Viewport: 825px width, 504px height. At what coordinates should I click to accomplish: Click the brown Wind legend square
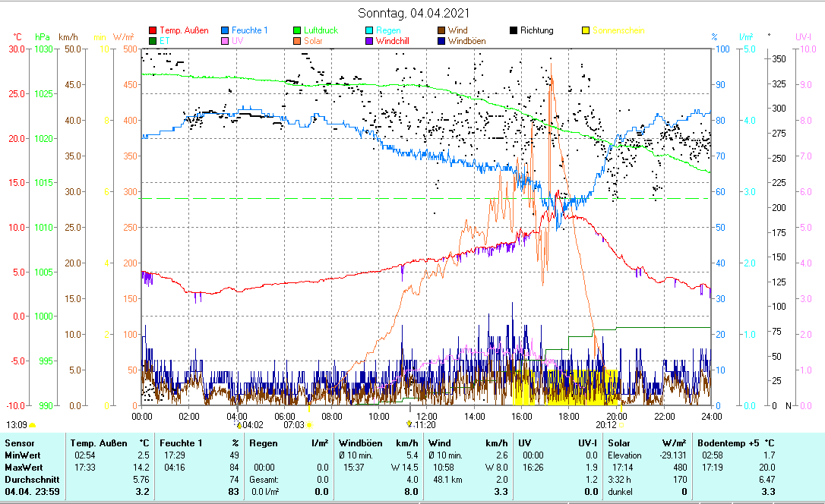pyautogui.click(x=442, y=30)
